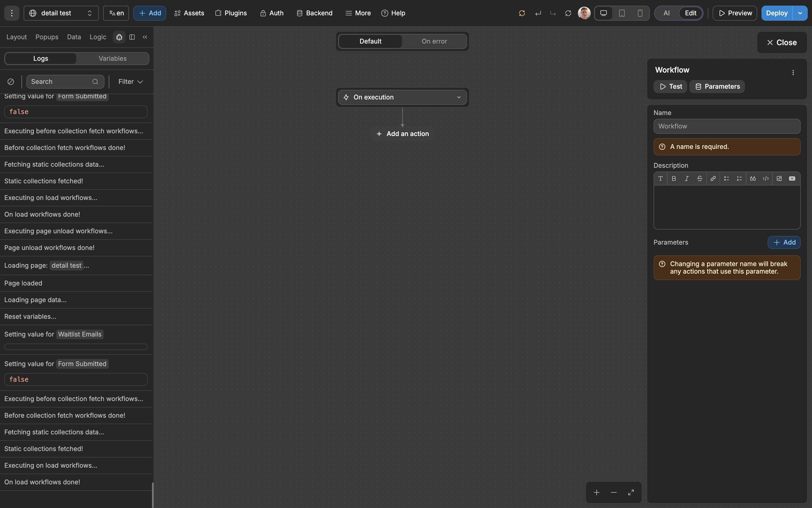This screenshot has width=812, height=508.
Task: Click into the Description text area
Action: pos(727,207)
